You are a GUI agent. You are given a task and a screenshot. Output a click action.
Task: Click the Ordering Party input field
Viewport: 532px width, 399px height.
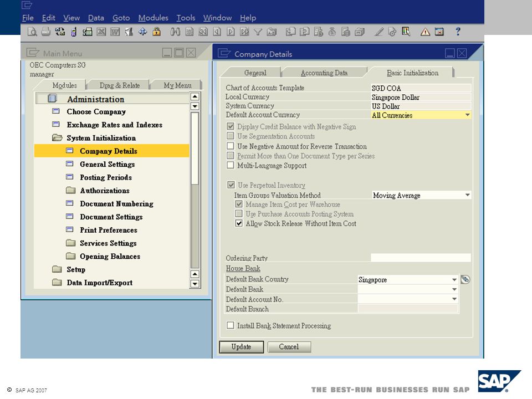coord(421,258)
